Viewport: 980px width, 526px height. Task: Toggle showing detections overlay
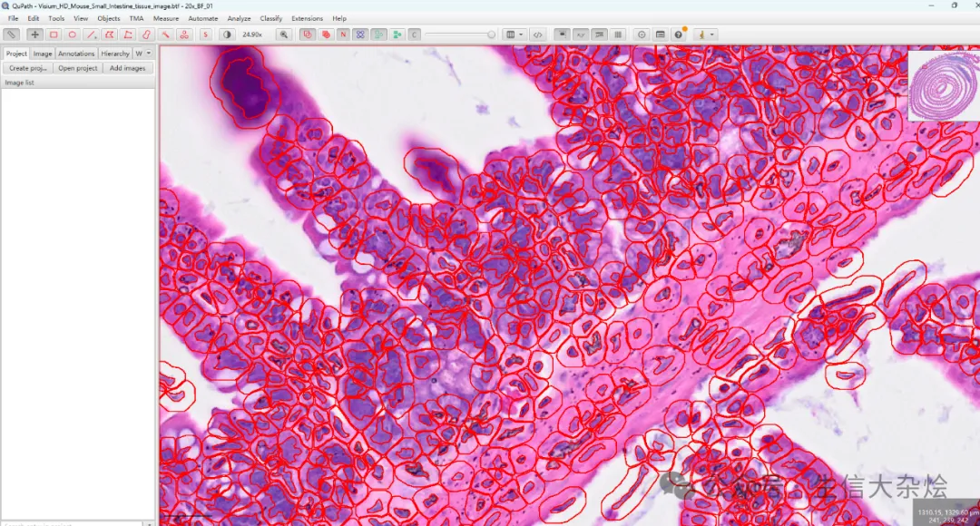378,35
